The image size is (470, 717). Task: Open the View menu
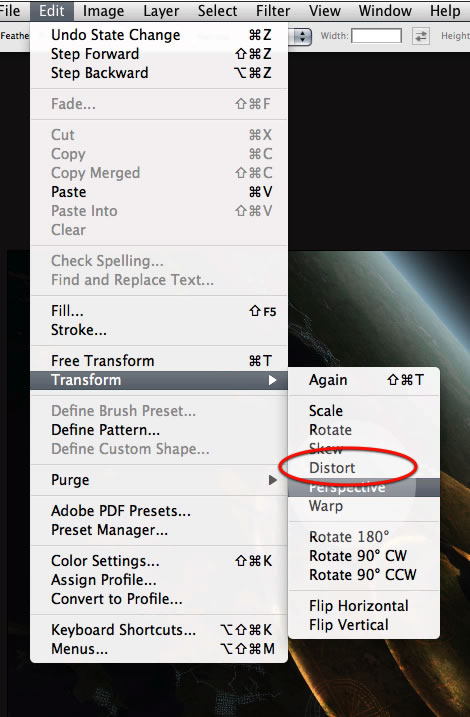point(325,11)
